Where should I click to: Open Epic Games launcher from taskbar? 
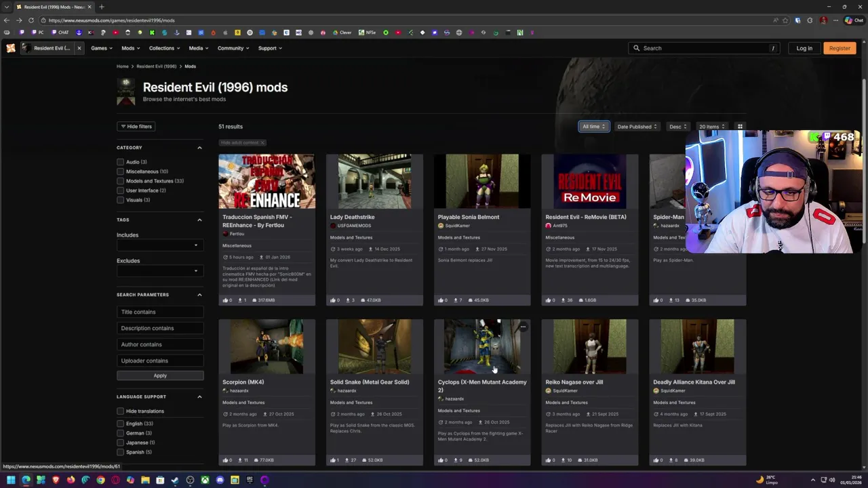pos(250,480)
